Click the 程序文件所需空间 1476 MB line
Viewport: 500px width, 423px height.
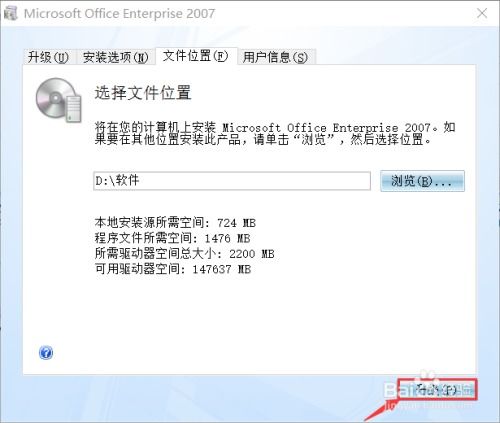click(172, 238)
